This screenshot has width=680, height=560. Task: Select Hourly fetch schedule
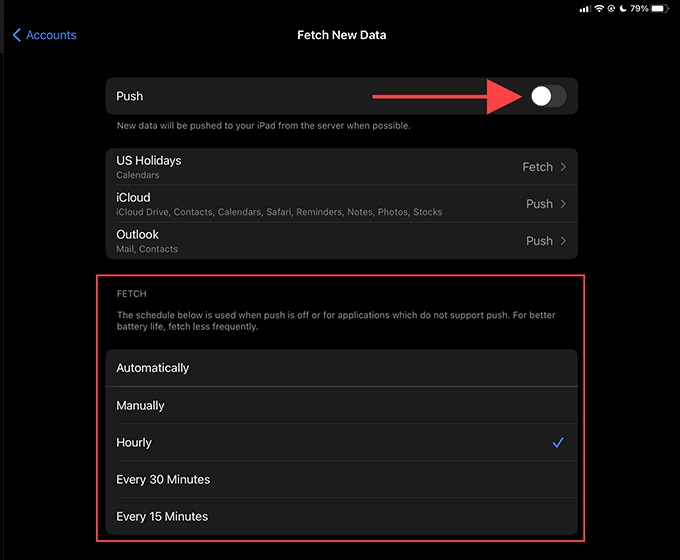[342, 442]
